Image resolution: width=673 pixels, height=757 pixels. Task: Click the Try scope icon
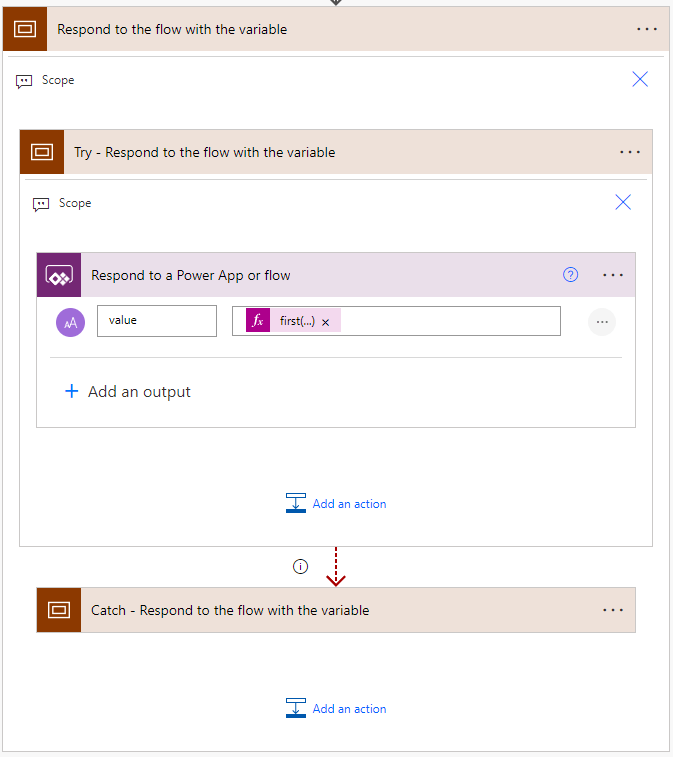42,152
